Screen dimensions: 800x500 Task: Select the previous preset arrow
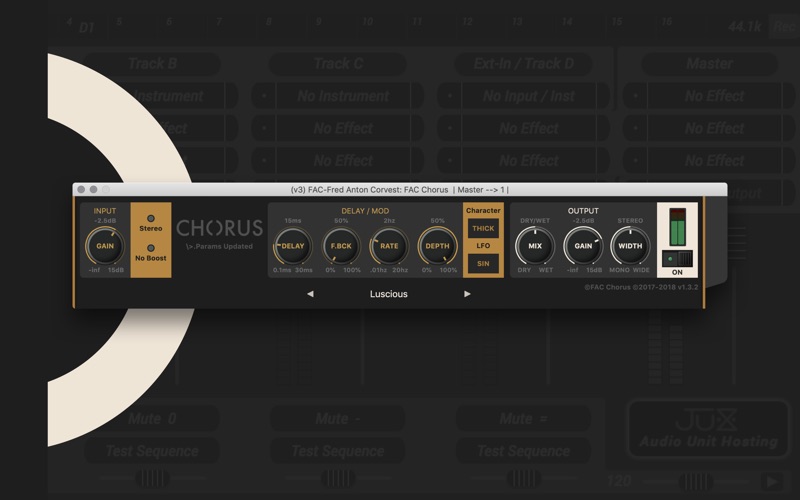(x=310, y=294)
